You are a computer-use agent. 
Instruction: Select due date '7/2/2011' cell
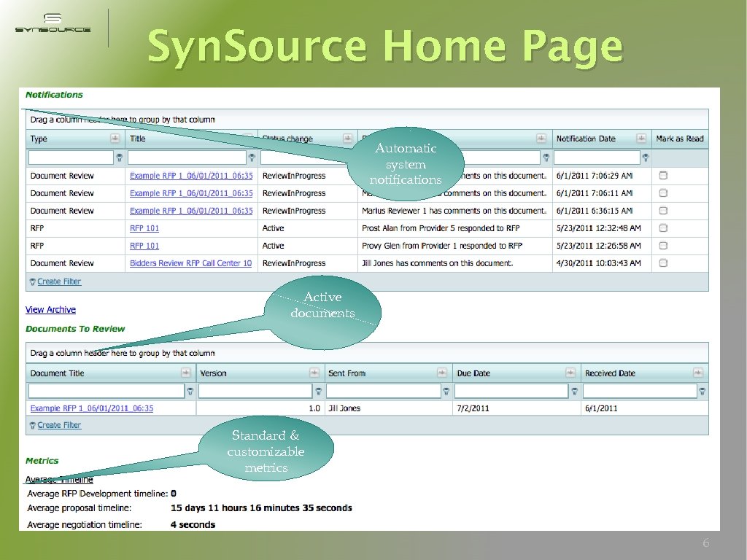coord(516,408)
